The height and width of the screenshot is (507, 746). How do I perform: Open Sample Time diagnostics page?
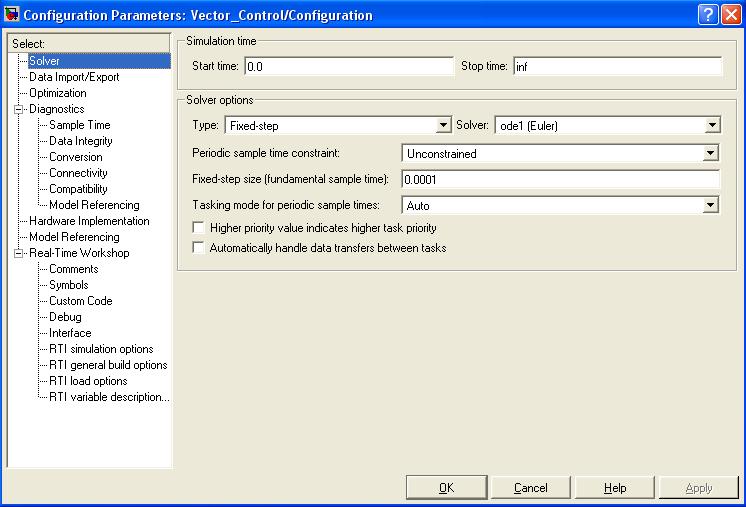[80, 125]
